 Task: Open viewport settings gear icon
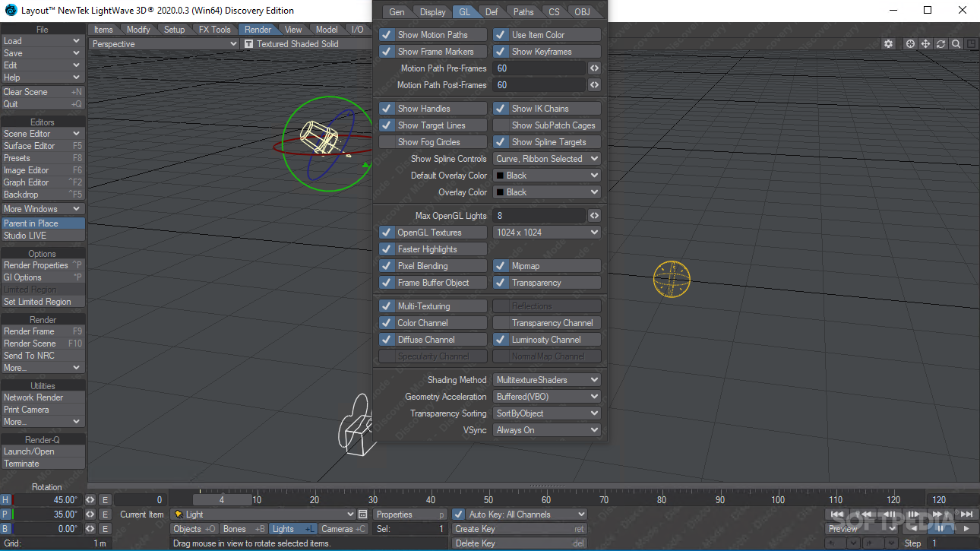click(888, 44)
